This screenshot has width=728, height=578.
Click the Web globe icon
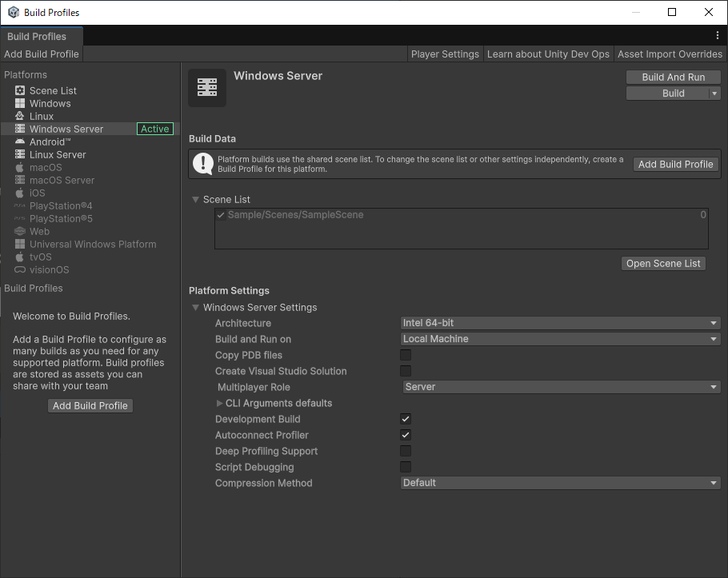click(20, 231)
